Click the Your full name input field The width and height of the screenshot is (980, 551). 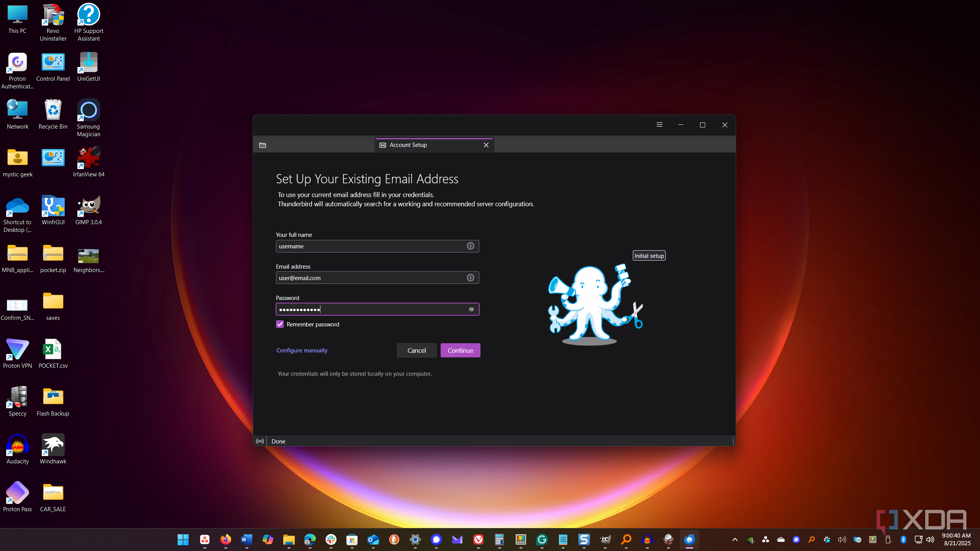pyautogui.click(x=377, y=246)
